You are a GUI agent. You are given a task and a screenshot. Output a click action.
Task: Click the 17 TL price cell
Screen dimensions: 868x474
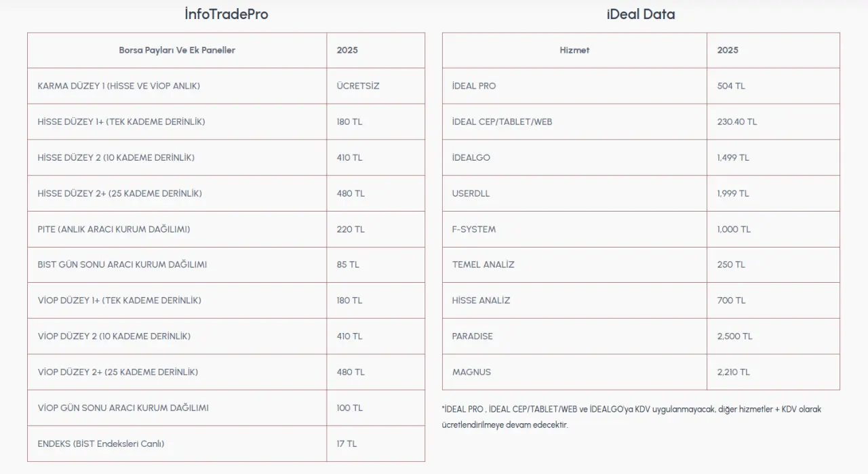[347, 443]
